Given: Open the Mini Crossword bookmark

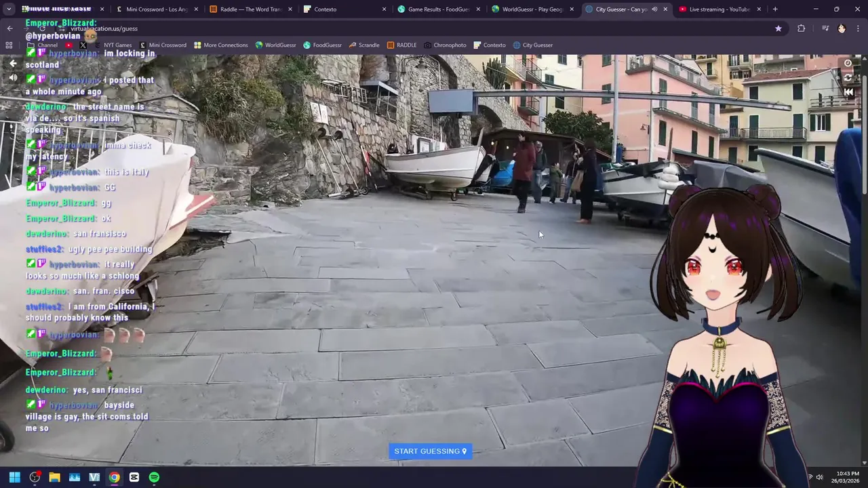Looking at the screenshot, I should (x=163, y=45).
